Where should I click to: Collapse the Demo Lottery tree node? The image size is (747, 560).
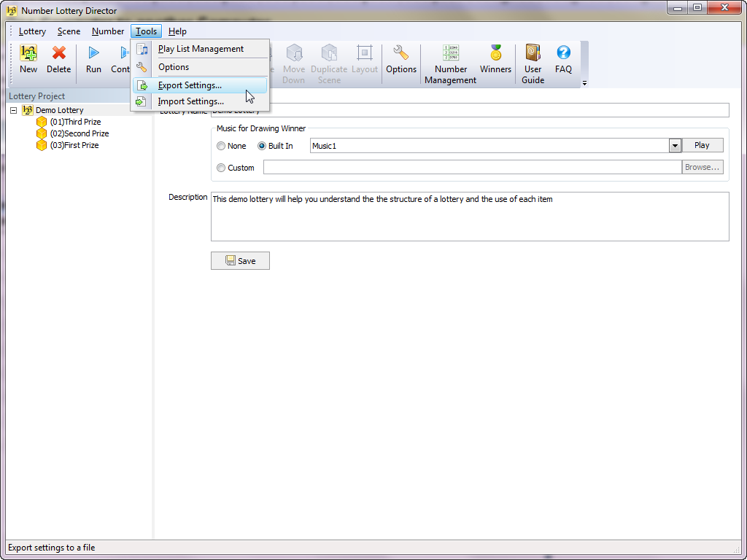14,110
